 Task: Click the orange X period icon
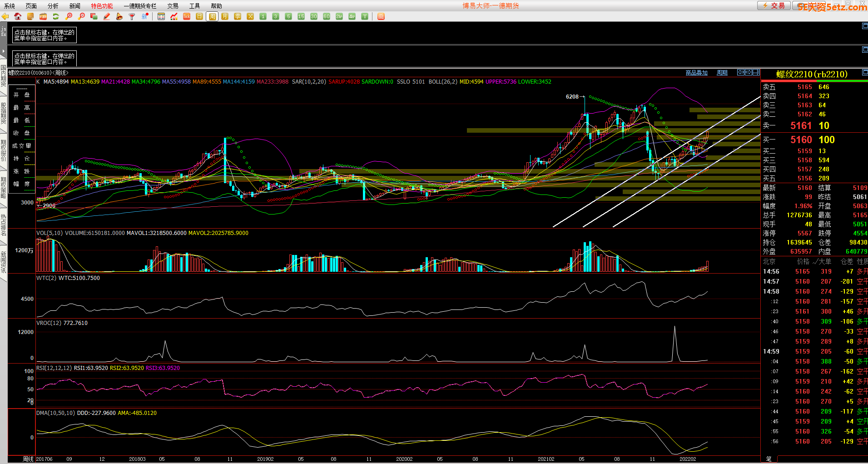250,16
